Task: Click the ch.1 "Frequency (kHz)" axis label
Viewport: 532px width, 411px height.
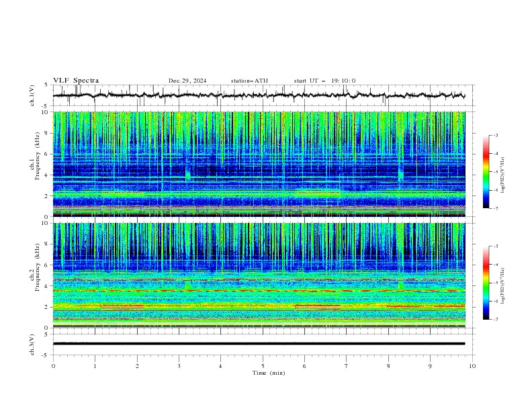Action: coord(38,156)
